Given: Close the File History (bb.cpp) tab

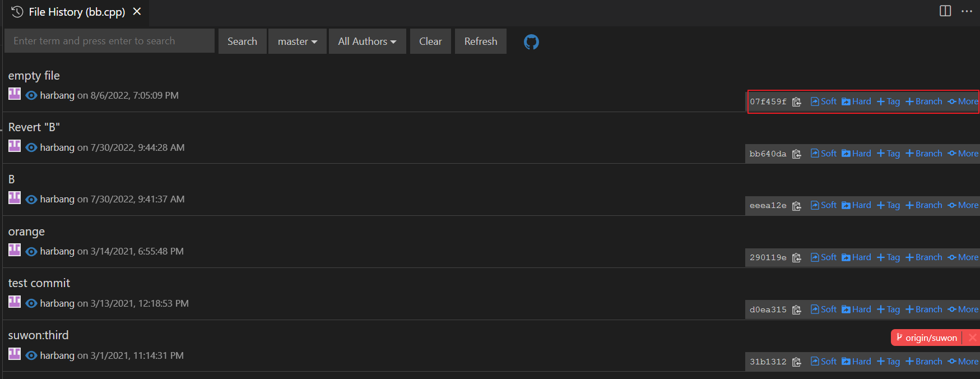Looking at the screenshot, I should click(x=137, y=11).
